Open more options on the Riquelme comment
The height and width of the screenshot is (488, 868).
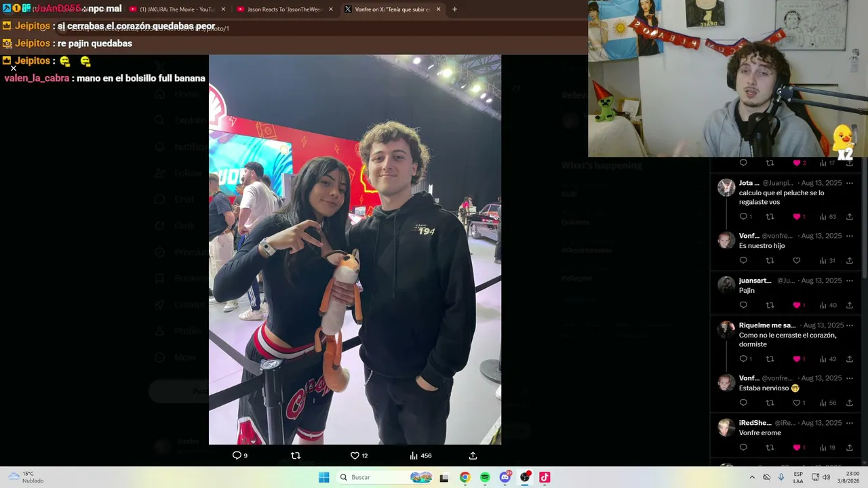pyautogui.click(x=849, y=325)
